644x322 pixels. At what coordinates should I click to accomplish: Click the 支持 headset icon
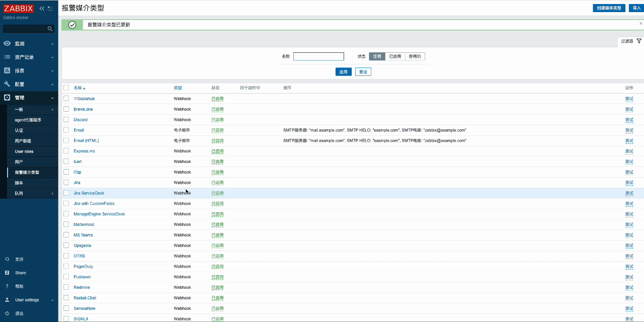[x=7, y=259]
